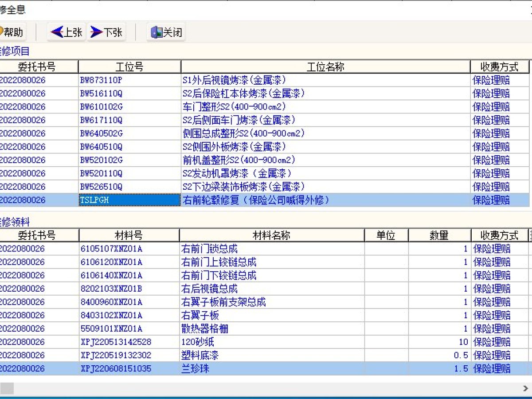
Task: Select workstation code BW640510Q
Action: [x=101, y=147]
